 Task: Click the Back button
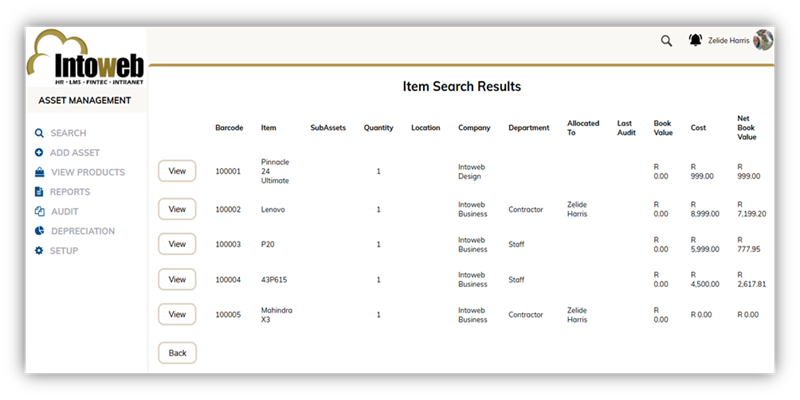[177, 353]
